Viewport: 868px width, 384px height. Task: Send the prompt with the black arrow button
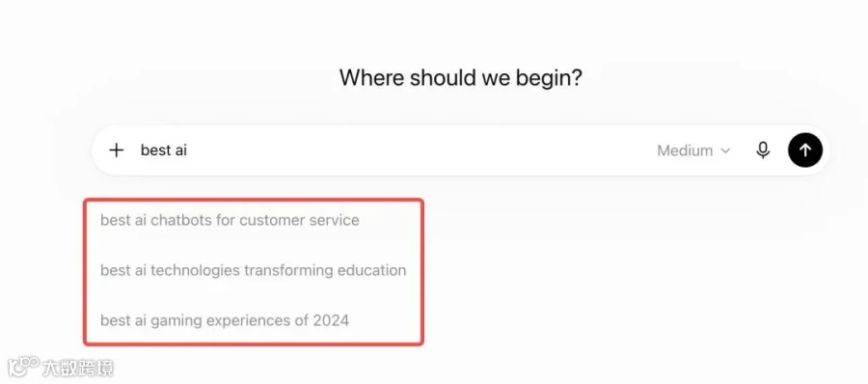[x=805, y=150]
